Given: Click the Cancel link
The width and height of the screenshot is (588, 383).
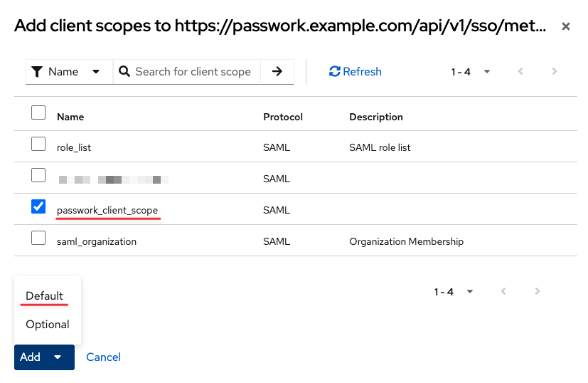Looking at the screenshot, I should (x=103, y=357).
